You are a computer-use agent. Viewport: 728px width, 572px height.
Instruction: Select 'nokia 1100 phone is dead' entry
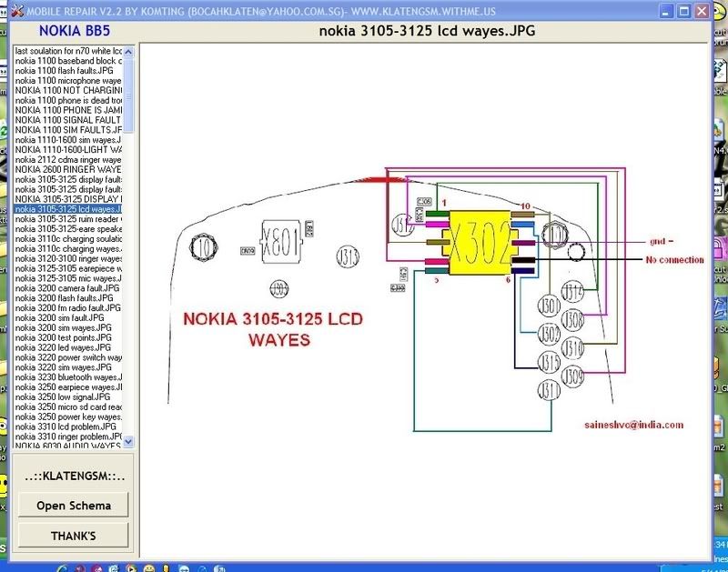pyautogui.click(x=68, y=100)
